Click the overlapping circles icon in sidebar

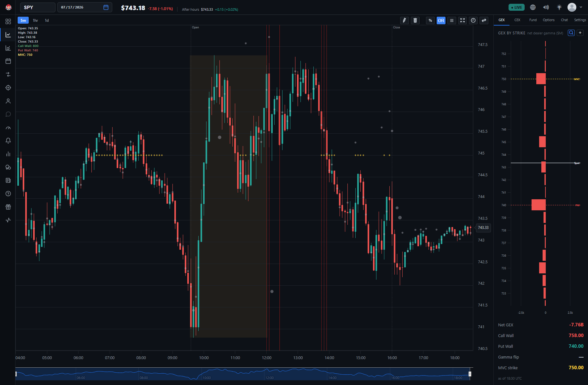pos(8,167)
